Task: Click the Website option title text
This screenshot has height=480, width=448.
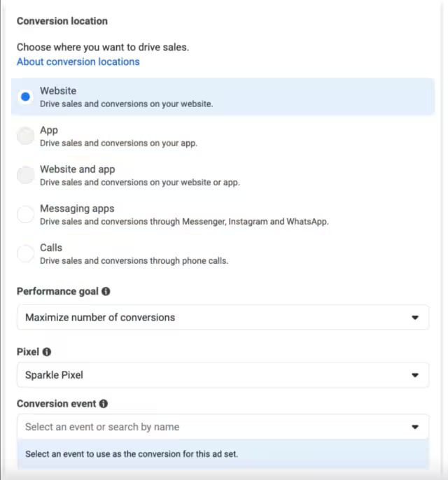Action: tap(58, 91)
